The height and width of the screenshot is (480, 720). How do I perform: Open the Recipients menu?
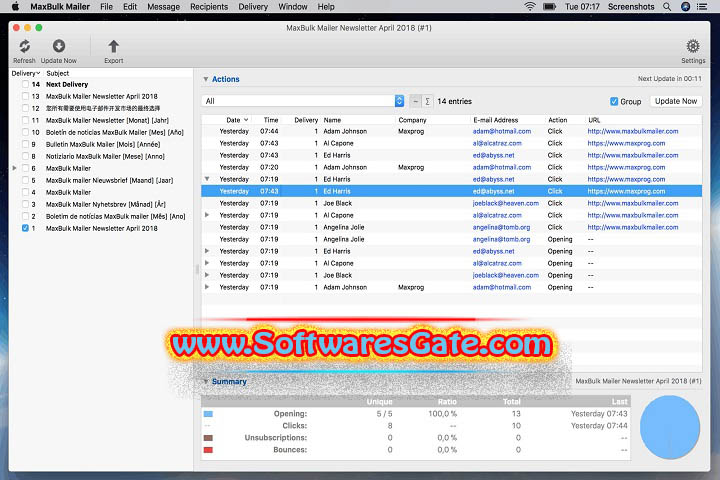point(209,6)
